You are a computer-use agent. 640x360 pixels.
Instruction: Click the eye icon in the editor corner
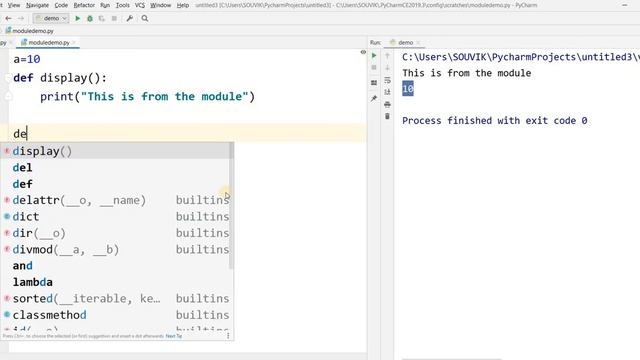click(x=363, y=52)
